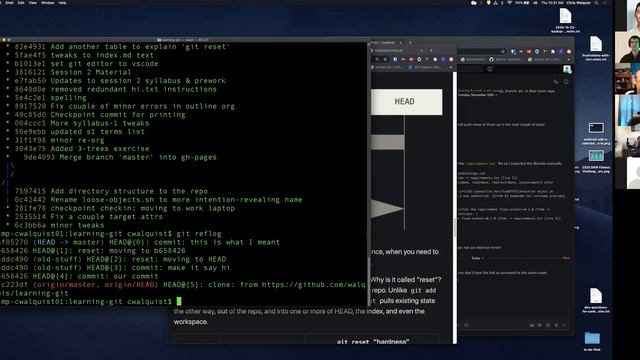The height and width of the screenshot is (360, 640).
Task: Click the Thu 10:21 AM clock
Action: point(551,2)
